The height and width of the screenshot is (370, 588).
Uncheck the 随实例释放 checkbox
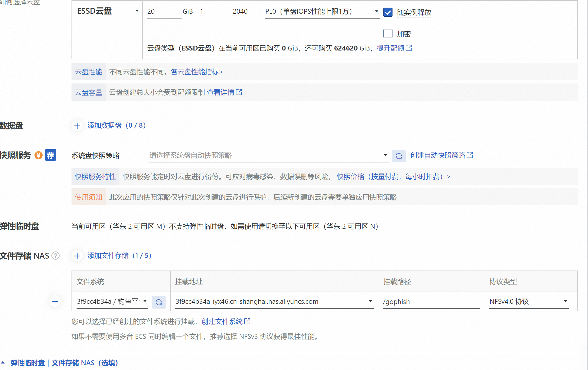(388, 12)
